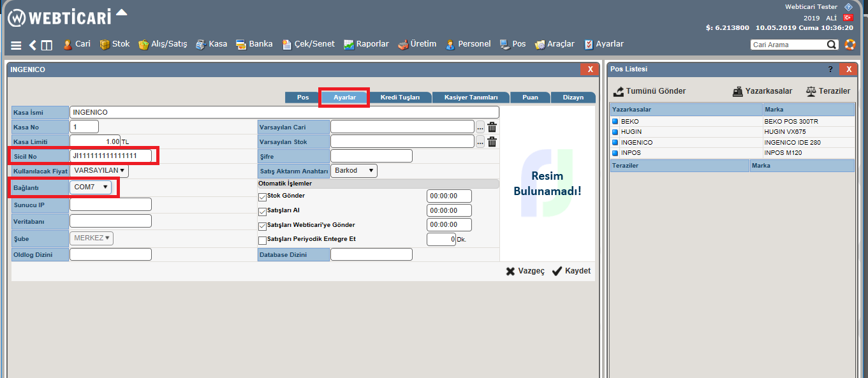Screen dimensions: 868x378
Task: Click trash icon next to Varsayılan Stok
Action: [x=492, y=142]
